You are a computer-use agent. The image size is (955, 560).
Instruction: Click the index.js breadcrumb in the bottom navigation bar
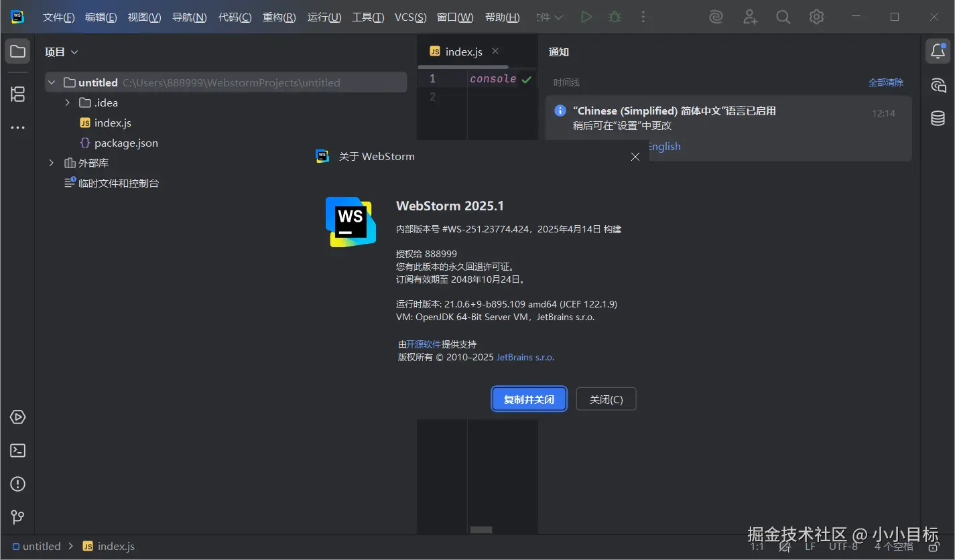tap(109, 547)
